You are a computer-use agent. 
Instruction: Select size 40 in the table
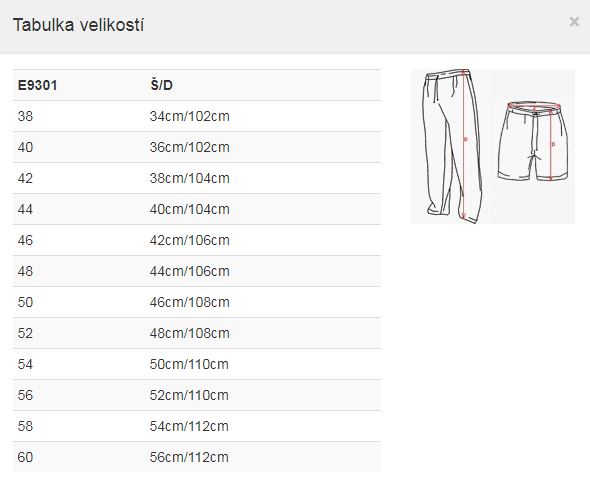coord(25,147)
